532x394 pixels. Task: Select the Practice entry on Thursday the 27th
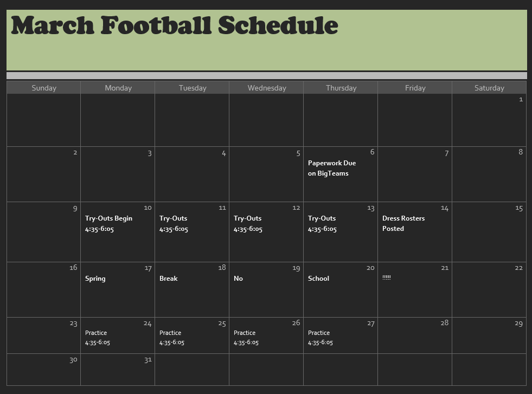click(x=321, y=338)
